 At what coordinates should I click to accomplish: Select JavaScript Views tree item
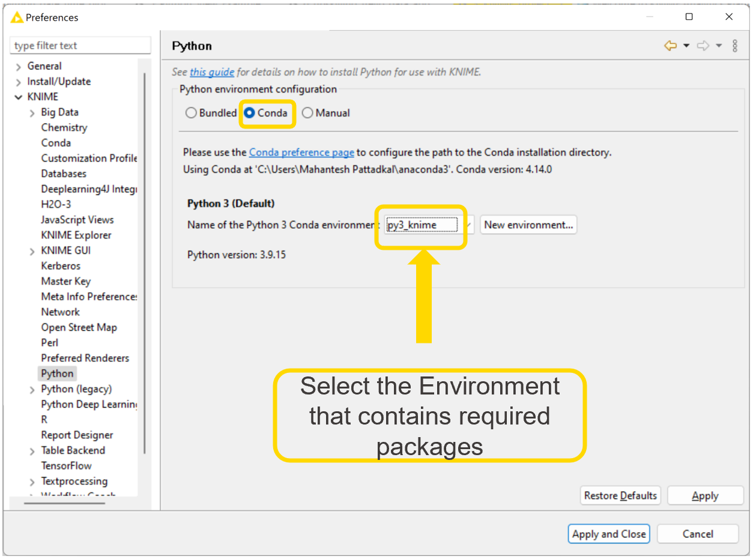(x=77, y=220)
